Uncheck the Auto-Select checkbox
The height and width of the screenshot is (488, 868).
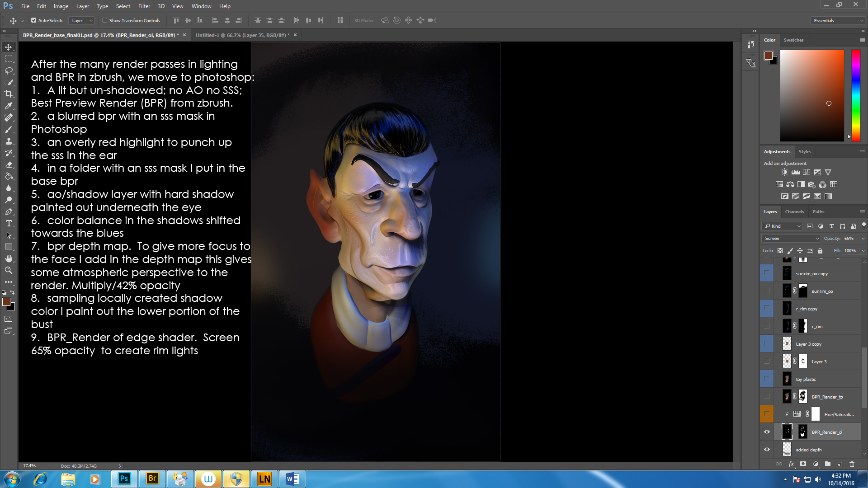pyautogui.click(x=33, y=20)
